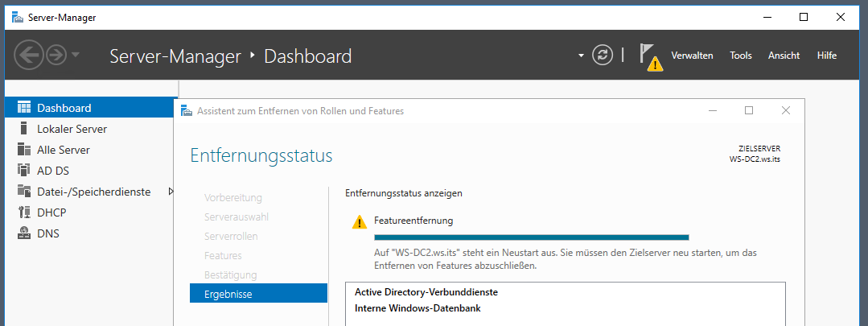Maximize the removal wizard window
868x326 pixels.
[x=749, y=111]
